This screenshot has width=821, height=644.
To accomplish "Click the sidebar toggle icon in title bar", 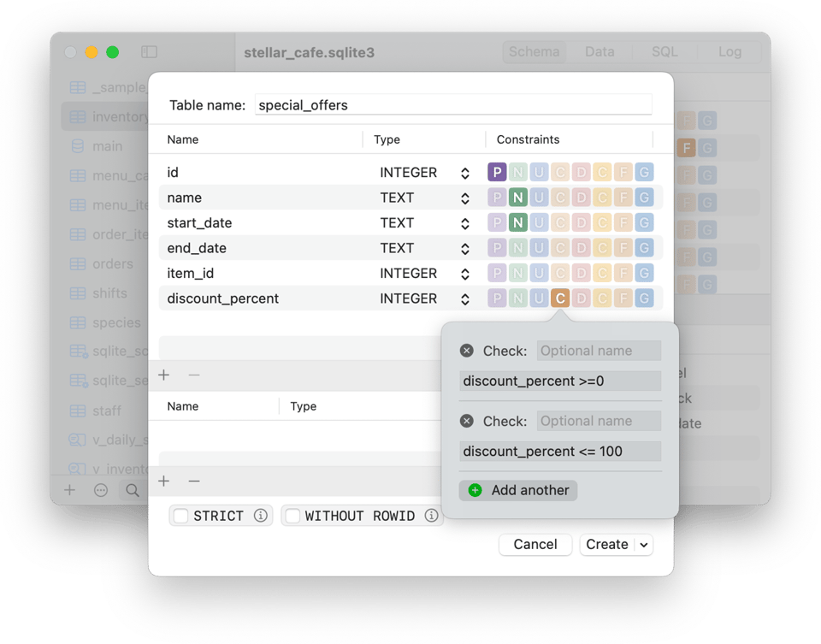I will pyautogui.click(x=150, y=52).
